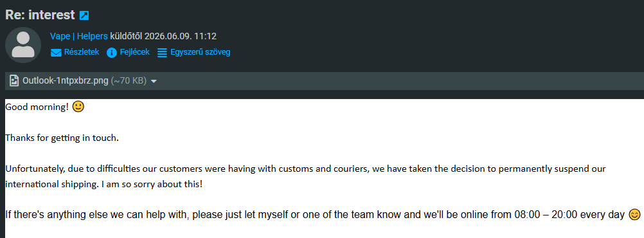This screenshot has height=238, width=644.
Task: Click the blushing emoji ending the message
Action: coord(634,215)
